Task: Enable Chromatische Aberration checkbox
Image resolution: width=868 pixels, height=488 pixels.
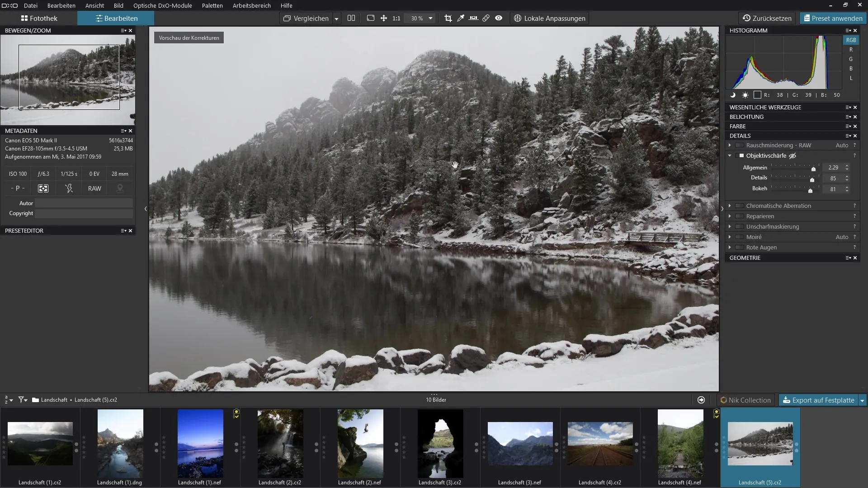Action: [740, 206]
